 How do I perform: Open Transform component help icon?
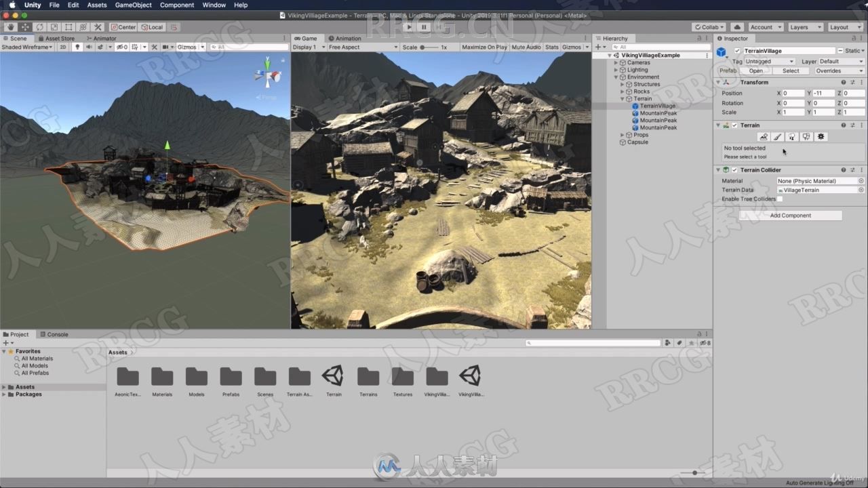844,83
